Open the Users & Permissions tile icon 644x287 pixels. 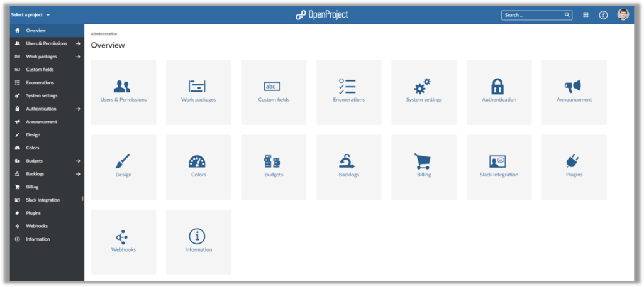pyautogui.click(x=123, y=87)
